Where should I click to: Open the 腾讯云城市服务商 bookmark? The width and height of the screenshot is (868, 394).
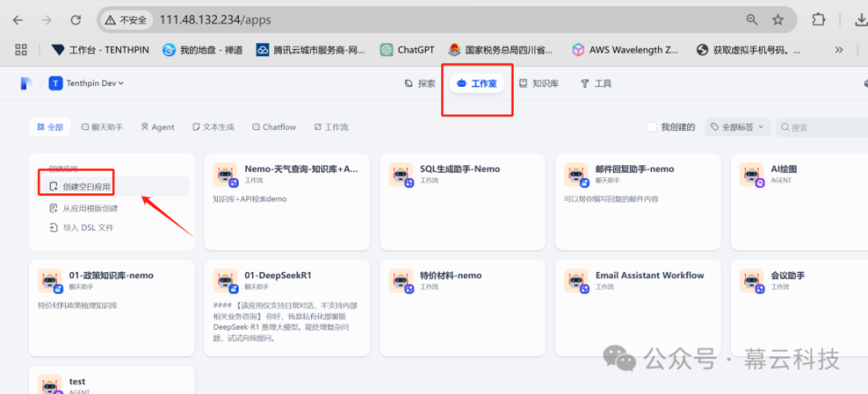310,50
